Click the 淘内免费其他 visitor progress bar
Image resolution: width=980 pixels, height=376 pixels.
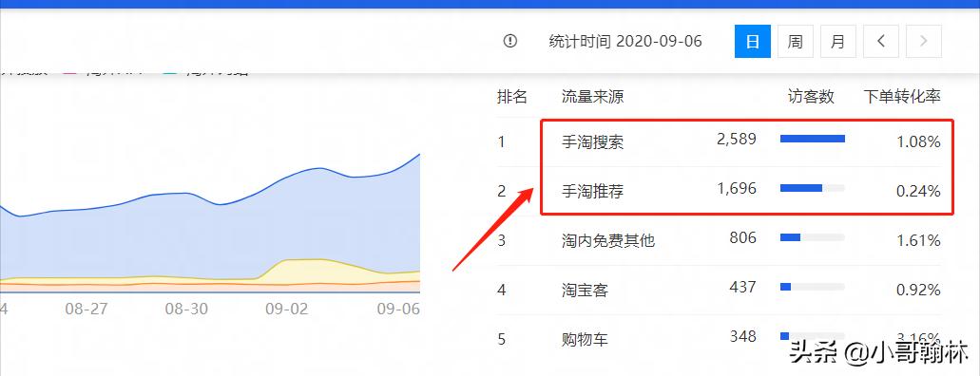(x=813, y=237)
